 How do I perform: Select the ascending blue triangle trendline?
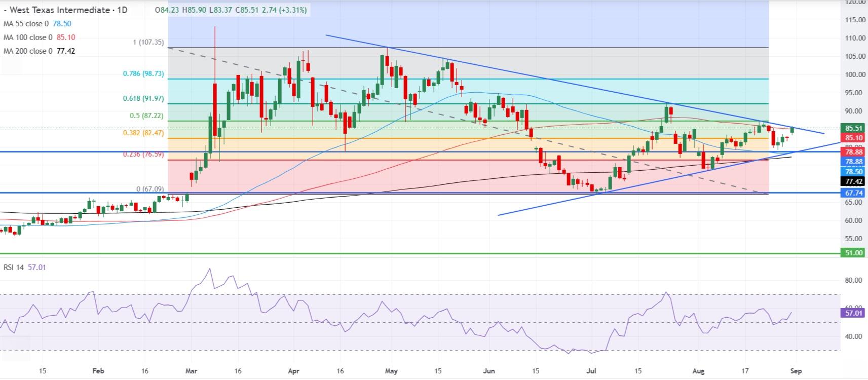pos(669,179)
